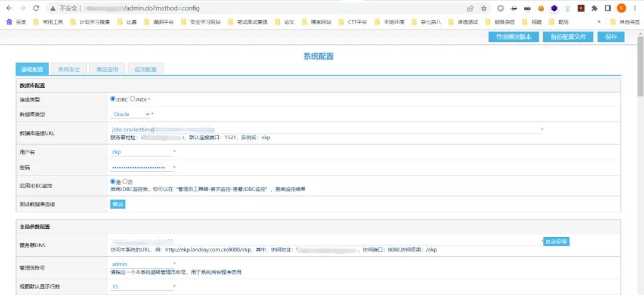644x295 pixels.
Task: Select the JDBC connection type radio
Action: pyautogui.click(x=113, y=99)
